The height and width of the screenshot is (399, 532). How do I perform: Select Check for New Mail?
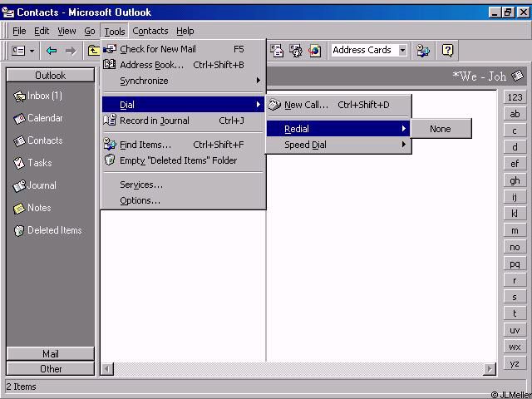[x=183, y=49]
